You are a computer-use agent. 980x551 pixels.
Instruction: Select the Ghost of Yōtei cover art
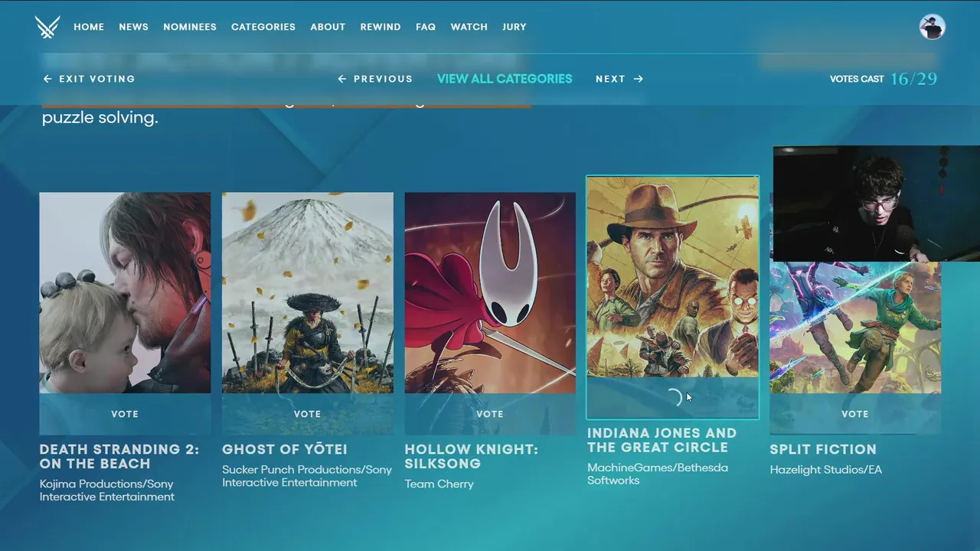[308, 293]
